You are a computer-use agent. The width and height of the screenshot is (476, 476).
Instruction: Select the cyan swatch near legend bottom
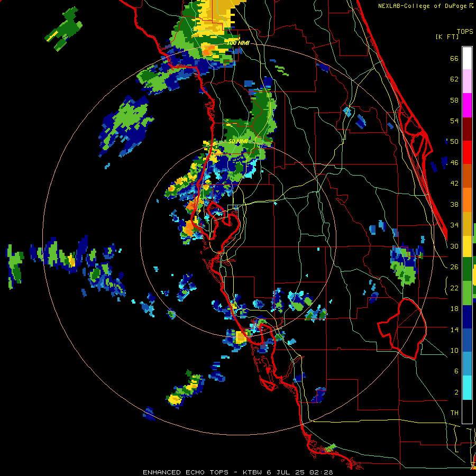pos(467,388)
